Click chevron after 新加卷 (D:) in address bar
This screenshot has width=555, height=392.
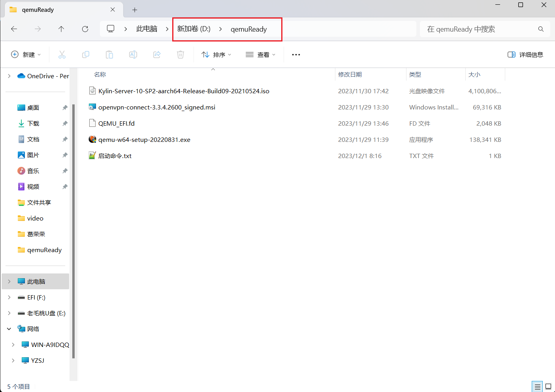[220, 29]
